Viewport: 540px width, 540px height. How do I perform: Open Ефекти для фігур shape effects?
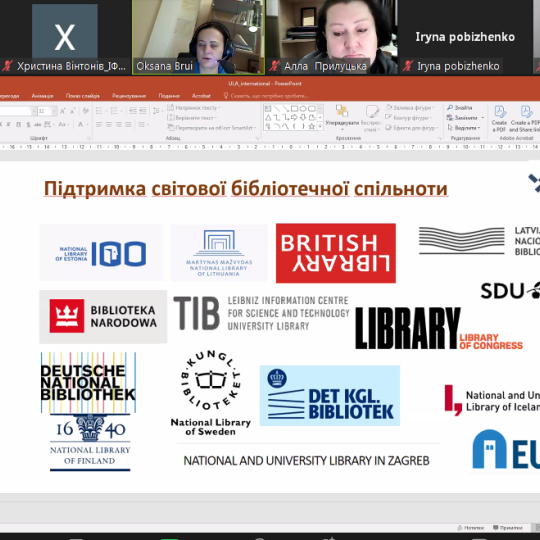[412, 128]
